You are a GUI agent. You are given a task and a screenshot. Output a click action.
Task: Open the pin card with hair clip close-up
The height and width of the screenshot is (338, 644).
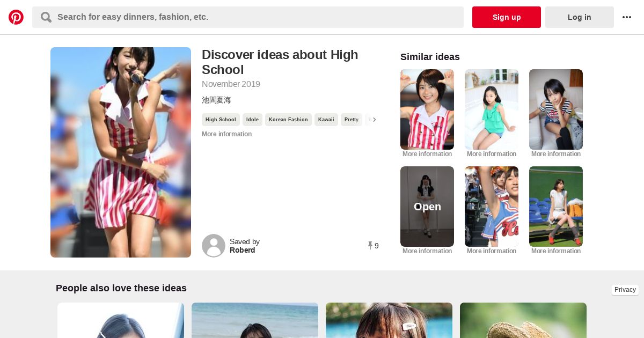coord(389,320)
